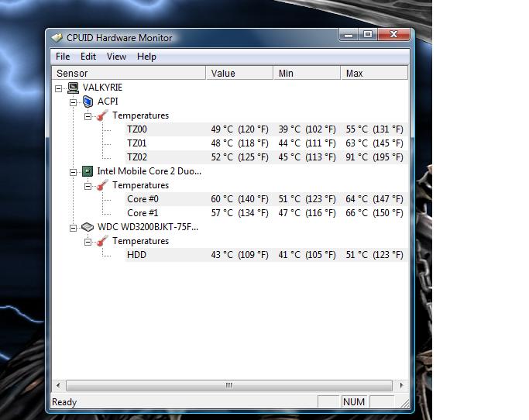Click Core #0 value 60 °C (140 °F)

[x=239, y=199]
